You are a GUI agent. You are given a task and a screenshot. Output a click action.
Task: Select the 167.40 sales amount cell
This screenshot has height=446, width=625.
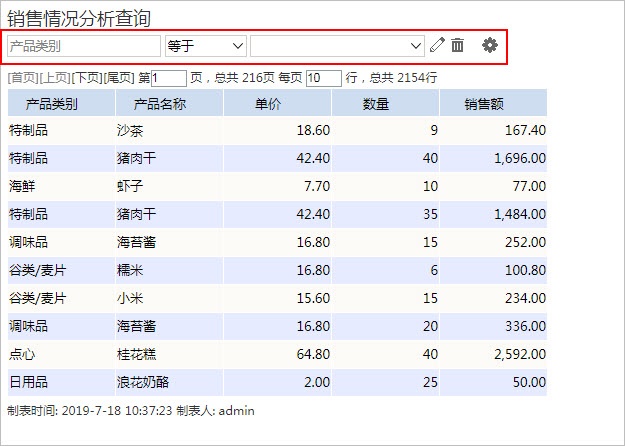click(493, 131)
